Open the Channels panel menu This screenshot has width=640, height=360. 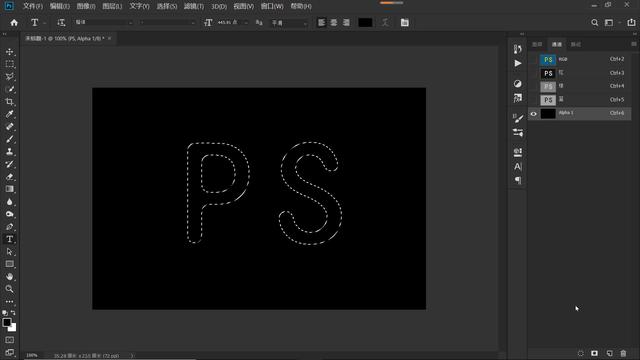coord(633,44)
